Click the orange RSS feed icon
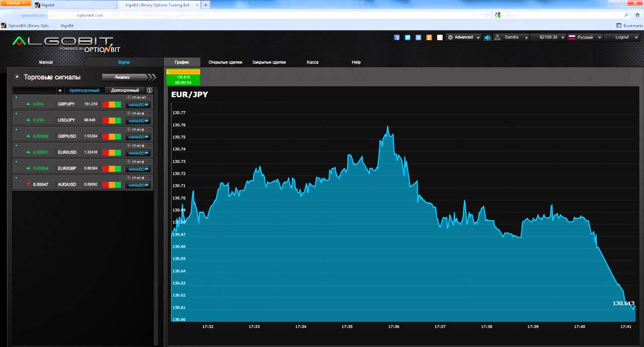The height and width of the screenshot is (347, 644). click(x=429, y=37)
